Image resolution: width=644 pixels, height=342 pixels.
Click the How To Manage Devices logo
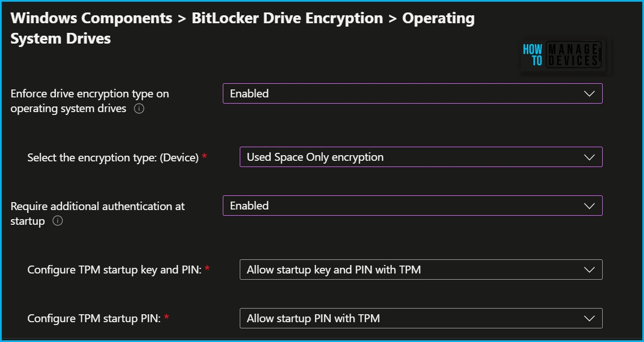563,55
